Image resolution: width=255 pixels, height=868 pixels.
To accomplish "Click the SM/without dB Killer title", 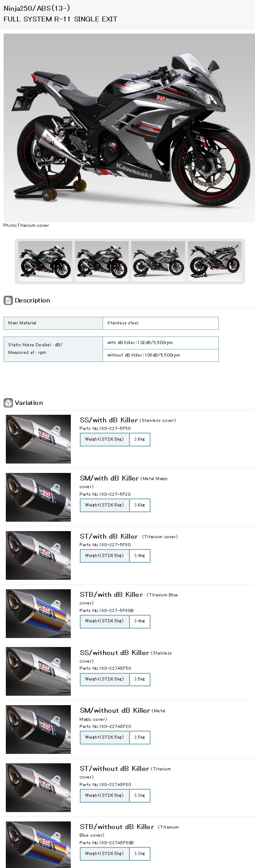I will coord(115,711).
